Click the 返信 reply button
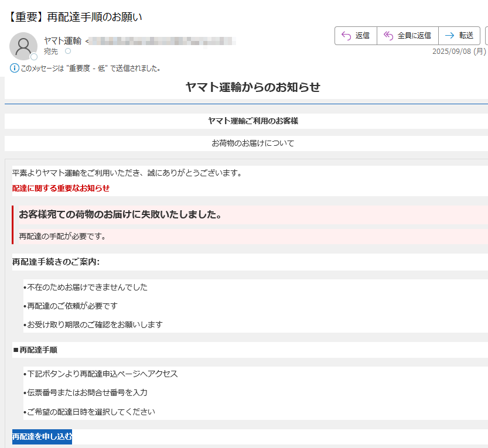This screenshot has height=448, width=488. tap(356, 36)
